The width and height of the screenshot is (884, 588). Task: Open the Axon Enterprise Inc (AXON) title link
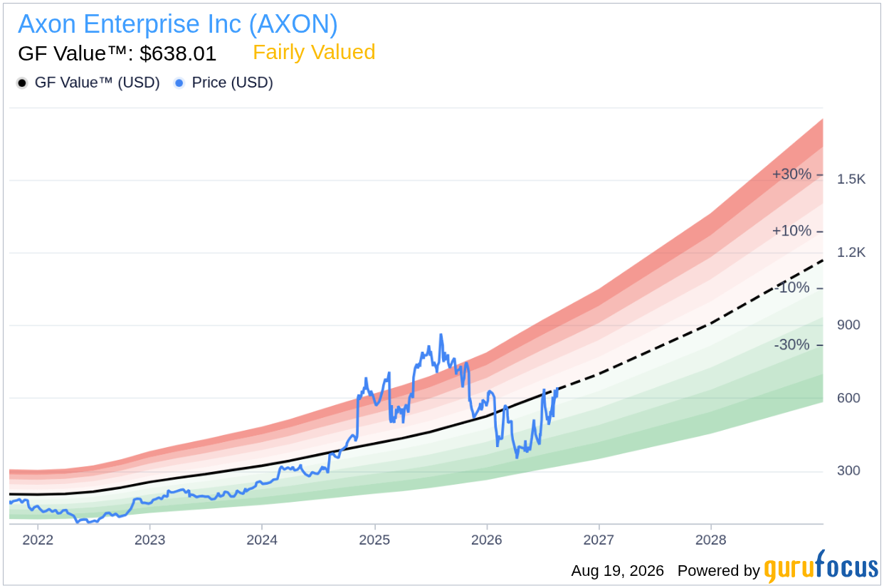(x=178, y=24)
